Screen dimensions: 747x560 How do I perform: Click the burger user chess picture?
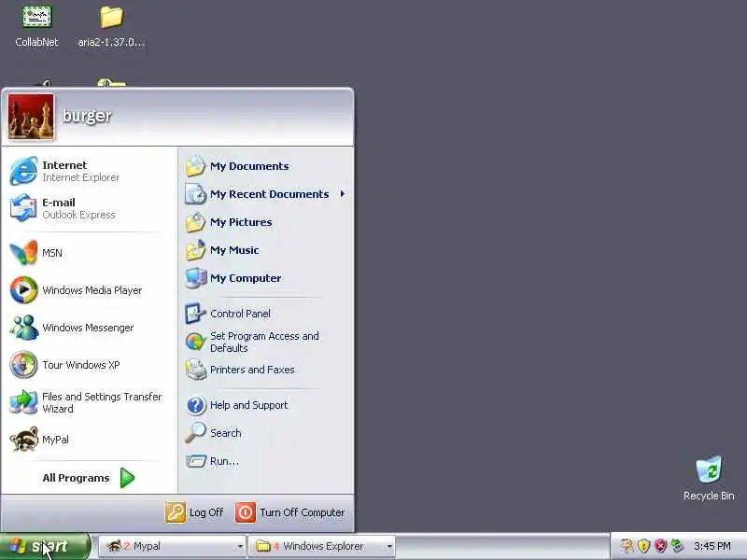click(31, 117)
